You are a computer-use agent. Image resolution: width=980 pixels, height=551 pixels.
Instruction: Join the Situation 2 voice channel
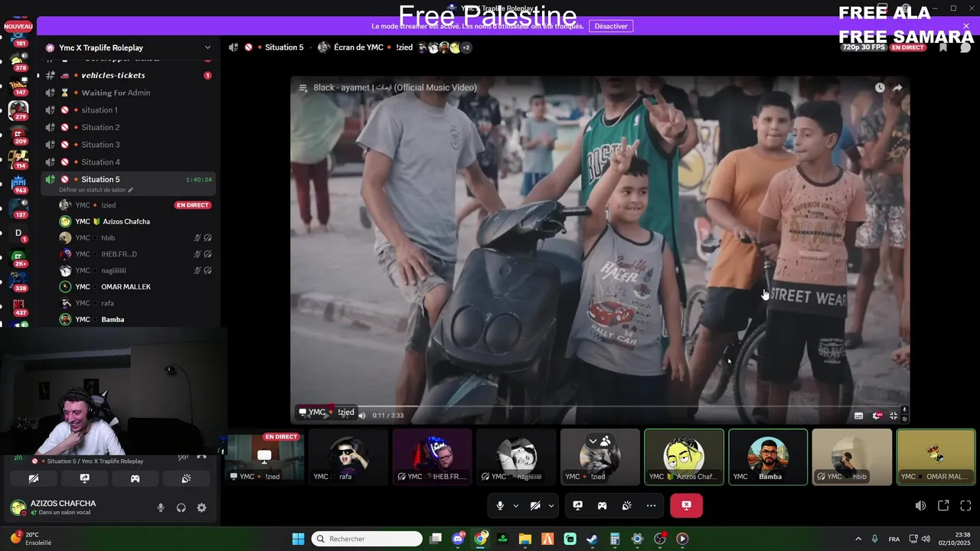point(129,127)
